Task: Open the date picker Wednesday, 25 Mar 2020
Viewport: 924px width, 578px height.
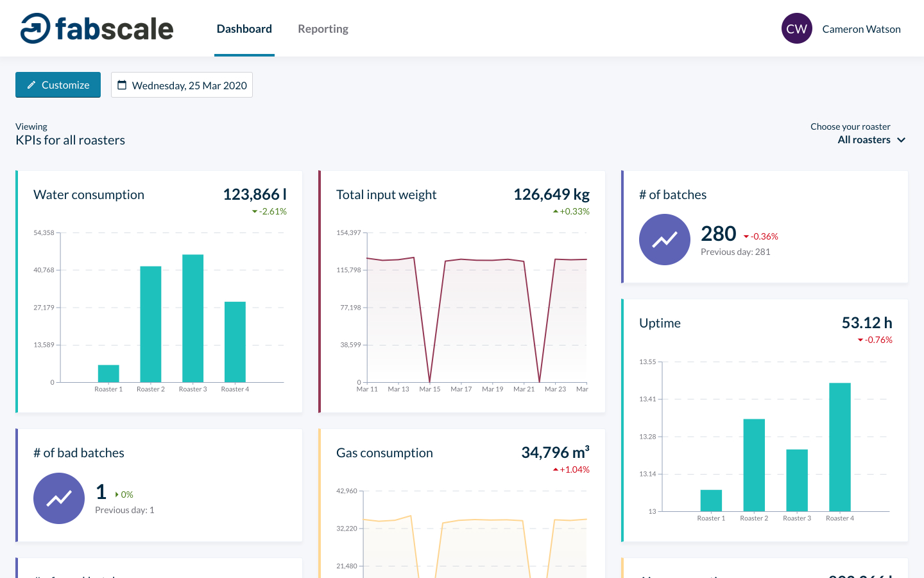Action: [182, 85]
